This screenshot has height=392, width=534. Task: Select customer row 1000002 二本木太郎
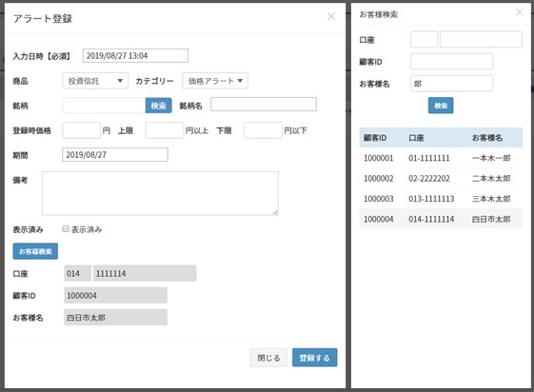pyautogui.click(x=441, y=178)
